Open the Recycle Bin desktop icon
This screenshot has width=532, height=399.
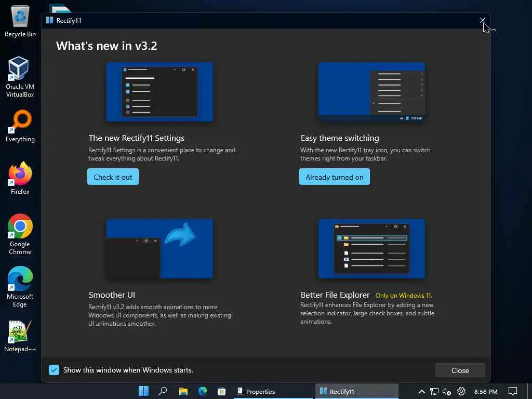point(20,21)
